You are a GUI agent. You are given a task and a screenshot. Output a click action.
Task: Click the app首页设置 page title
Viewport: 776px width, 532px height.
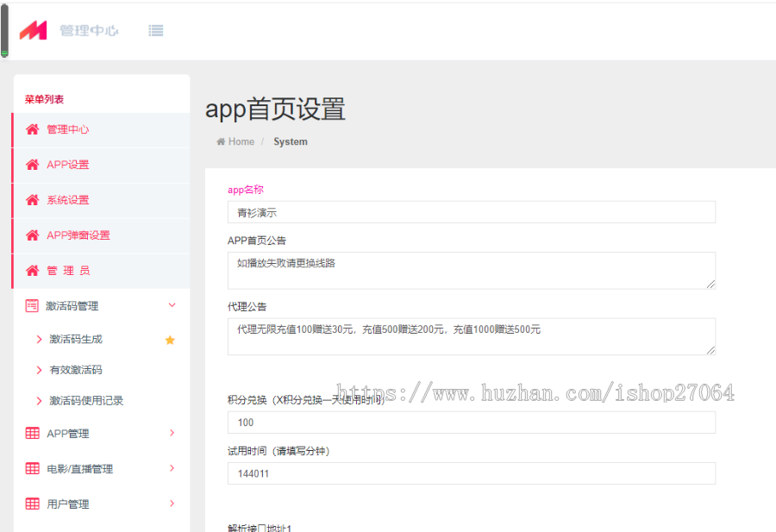(x=275, y=109)
